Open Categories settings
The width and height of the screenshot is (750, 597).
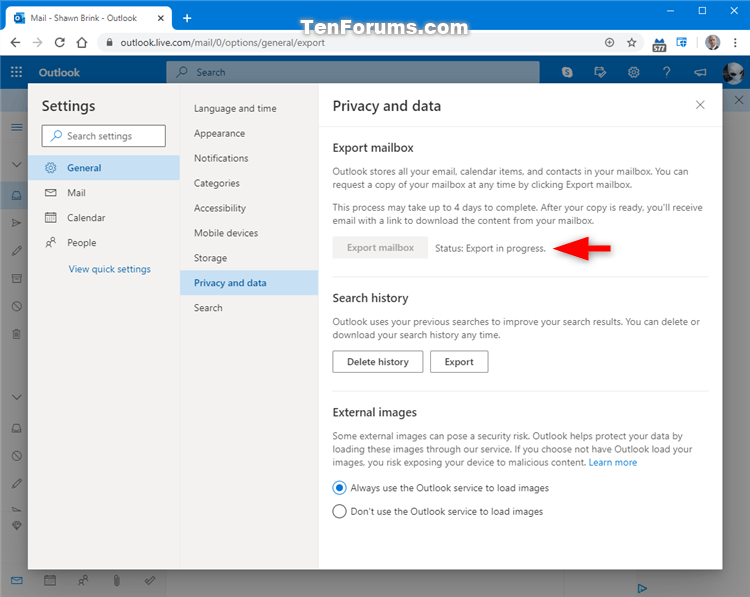coord(249,183)
